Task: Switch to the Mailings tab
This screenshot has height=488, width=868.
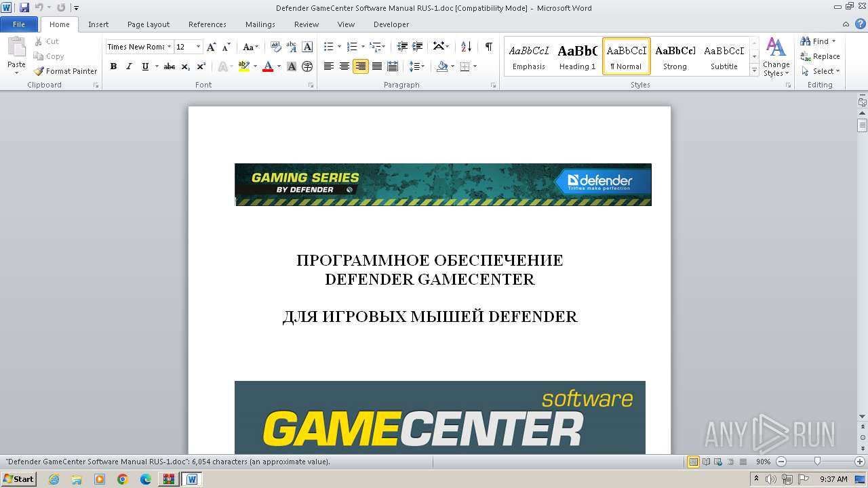Action: pos(260,24)
